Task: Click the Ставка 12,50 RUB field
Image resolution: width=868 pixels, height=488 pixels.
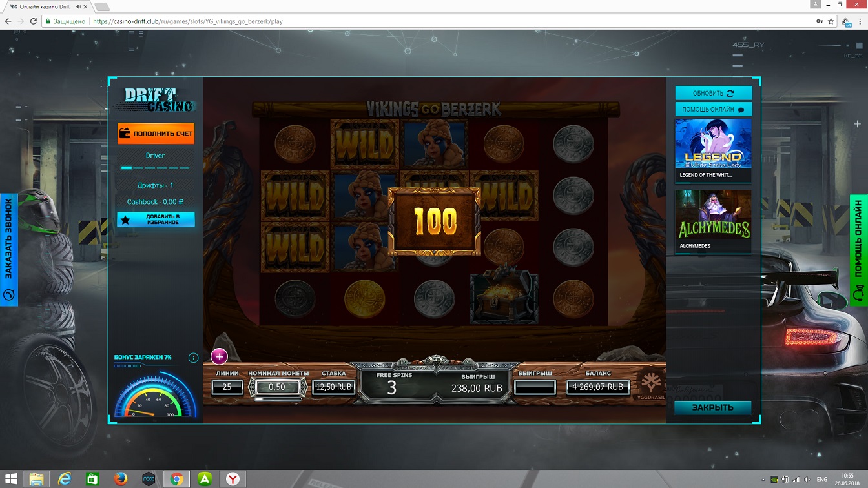Action: coord(334,387)
